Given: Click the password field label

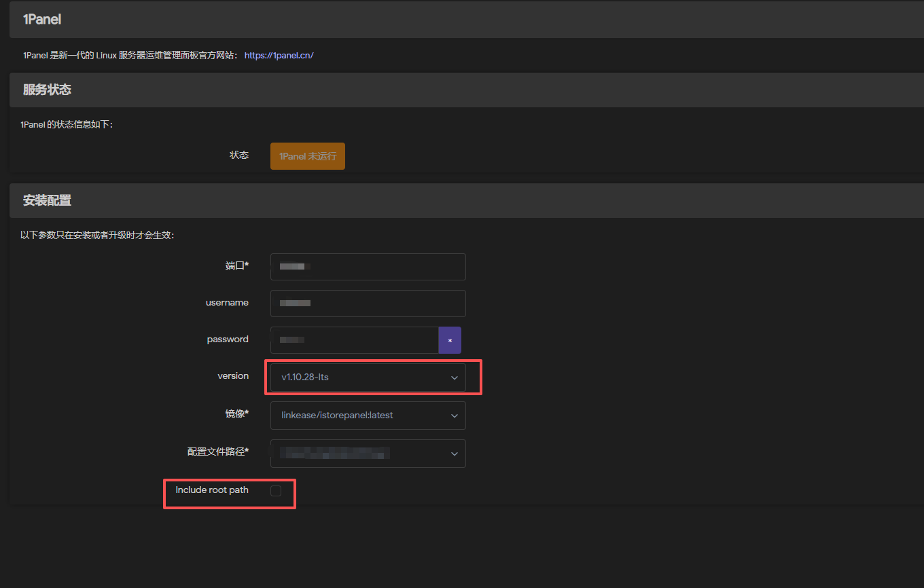Looking at the screenshot, I should pyautogui.click(x=228, y=339).
